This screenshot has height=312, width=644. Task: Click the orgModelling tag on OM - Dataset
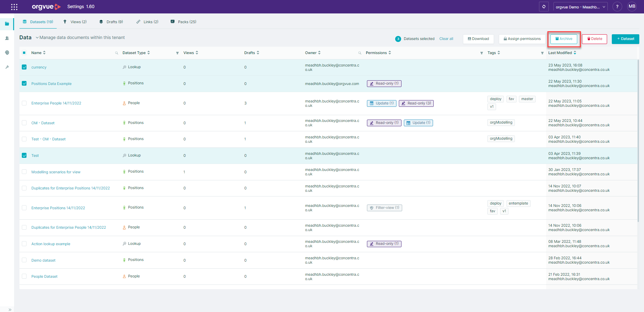coord(501,123)
